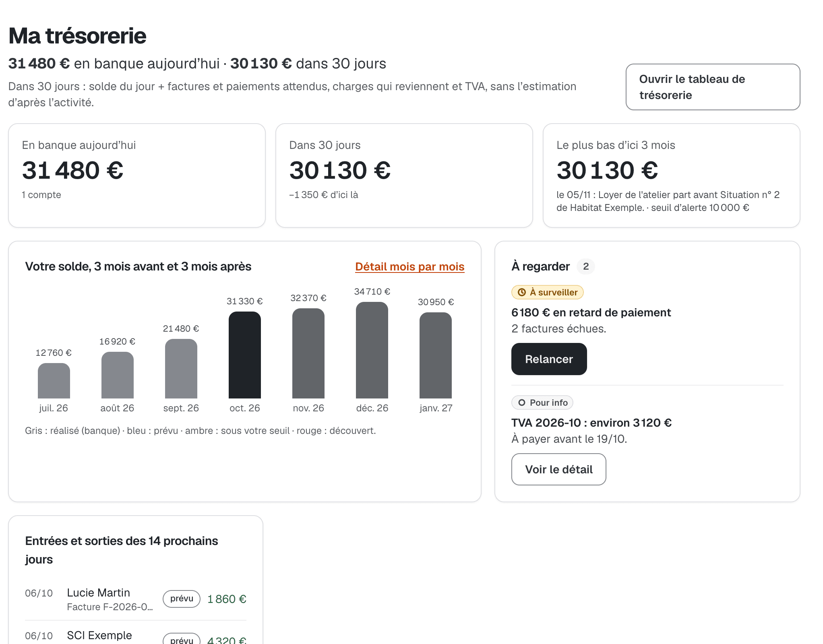Click the circle icon in Pour info badge

(522, 402)
